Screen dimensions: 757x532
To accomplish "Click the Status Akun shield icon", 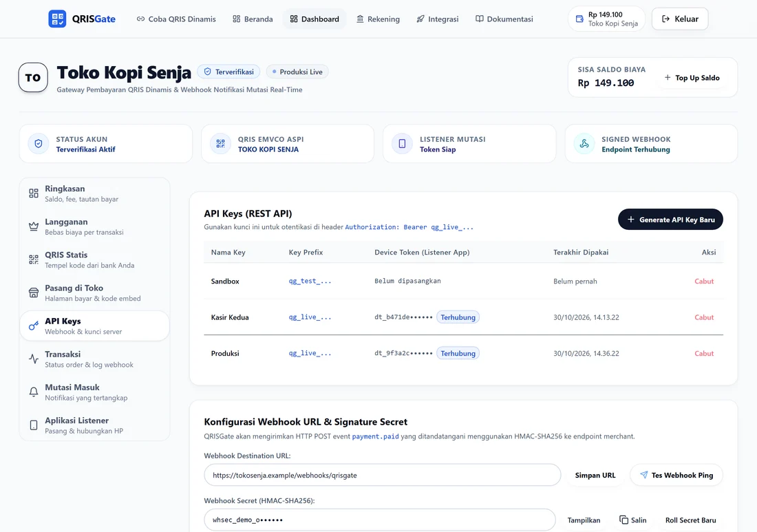I will tap(39, 143).
